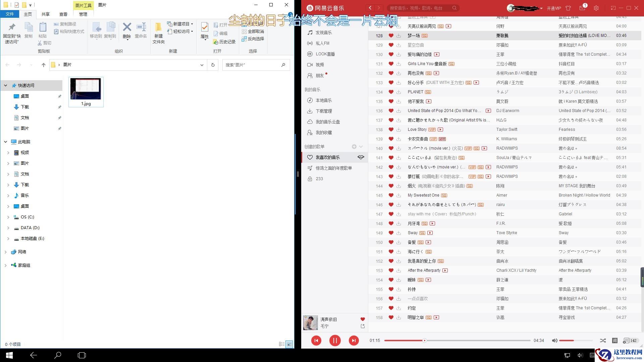The height and width of the screenshot is (362, 644).
Task: Create a folder with 新建文件夹
Action: coord(159,32)
